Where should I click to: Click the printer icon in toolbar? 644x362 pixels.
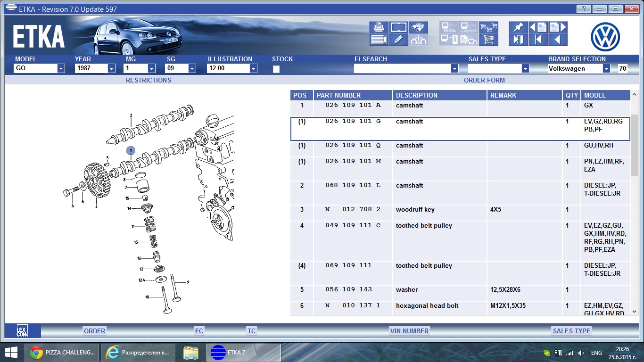click(379, 27)
